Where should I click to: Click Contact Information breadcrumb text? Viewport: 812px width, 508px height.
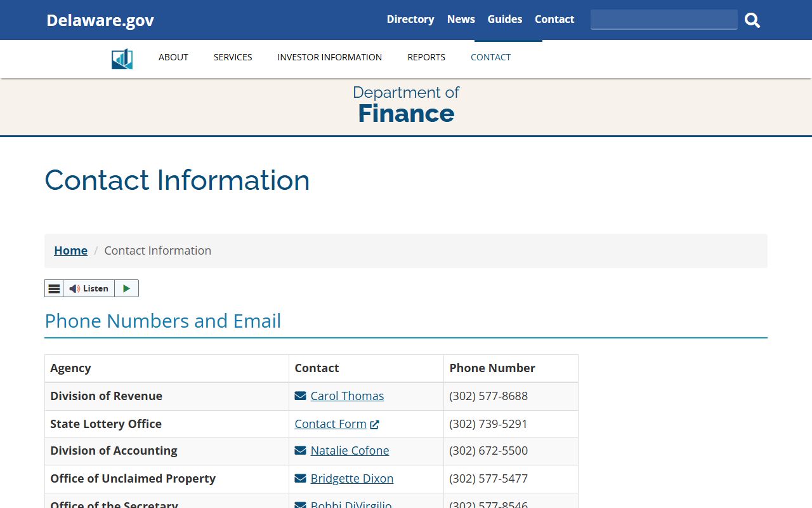(158, 251)
